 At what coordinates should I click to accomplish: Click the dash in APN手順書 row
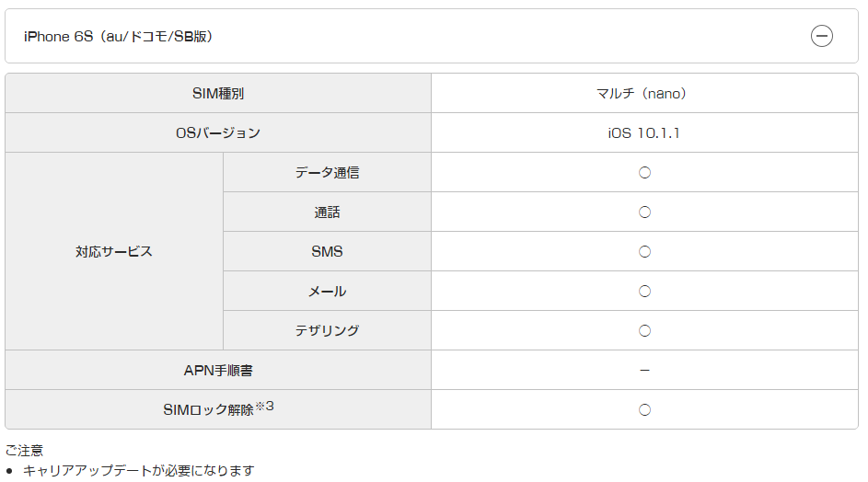644,370
